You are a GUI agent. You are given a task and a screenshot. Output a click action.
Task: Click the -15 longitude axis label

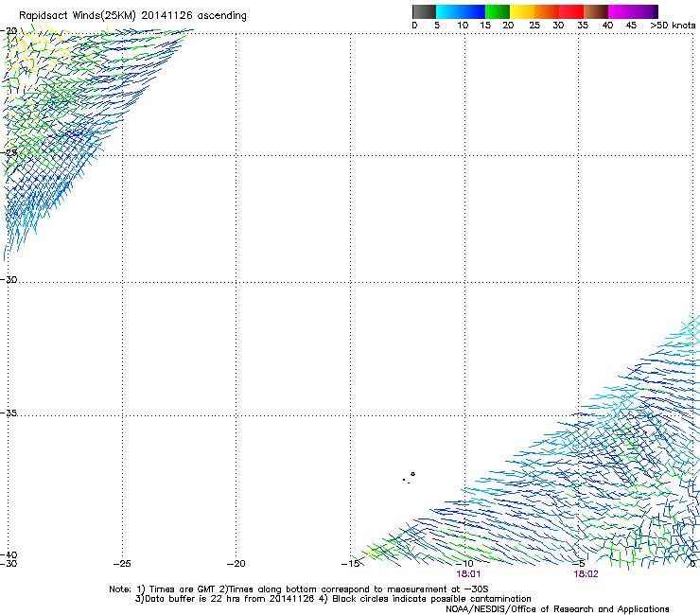coord(350,564)
